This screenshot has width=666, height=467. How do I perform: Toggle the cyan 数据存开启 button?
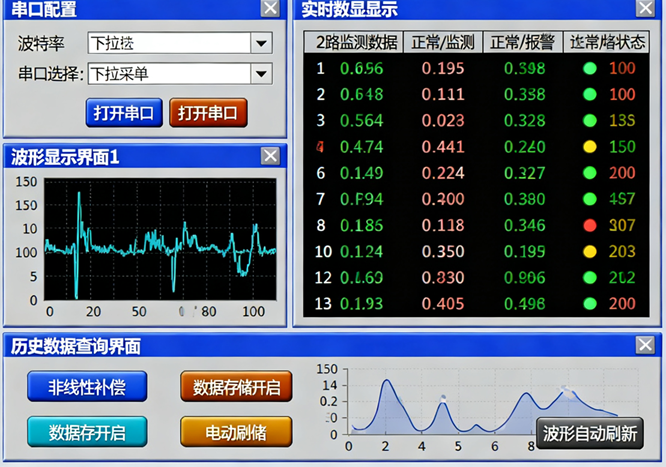pos(86,431)
